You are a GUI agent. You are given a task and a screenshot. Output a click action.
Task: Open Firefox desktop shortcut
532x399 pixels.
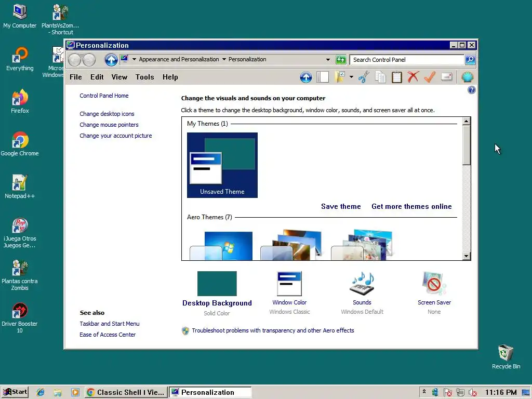(20, 101)
